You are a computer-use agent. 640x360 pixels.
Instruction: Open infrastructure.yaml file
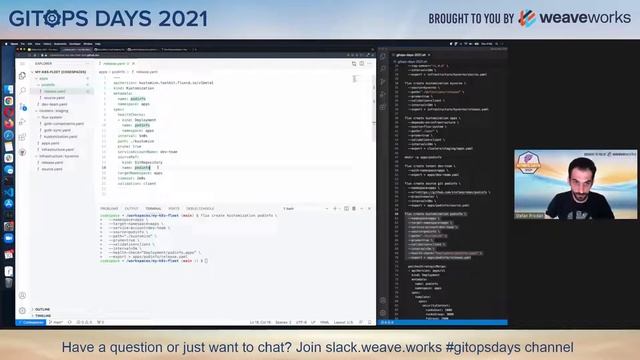pos(58,150)
